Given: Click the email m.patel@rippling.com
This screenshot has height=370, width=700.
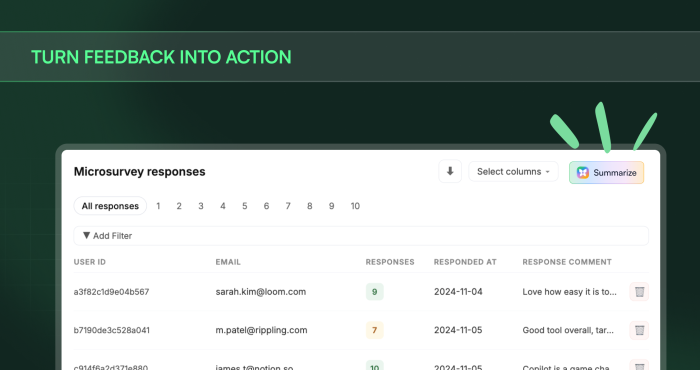Looking at the screenshot, I should point(262,330).
